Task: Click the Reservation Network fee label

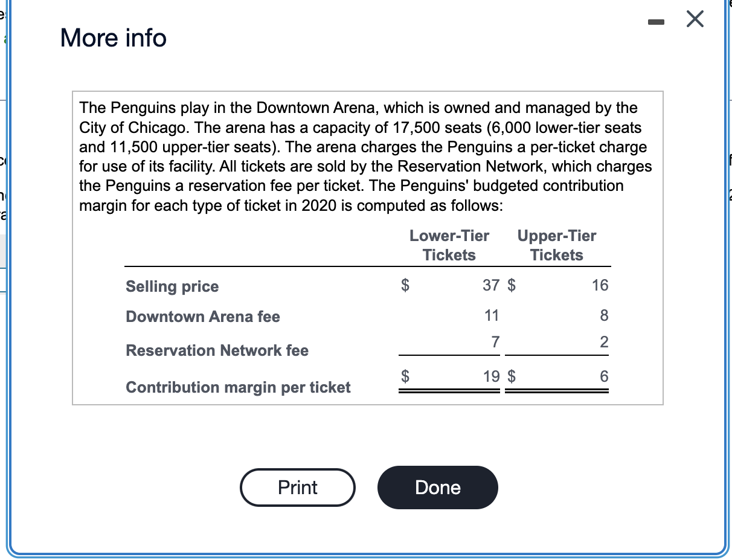Action: click(216, 350)
